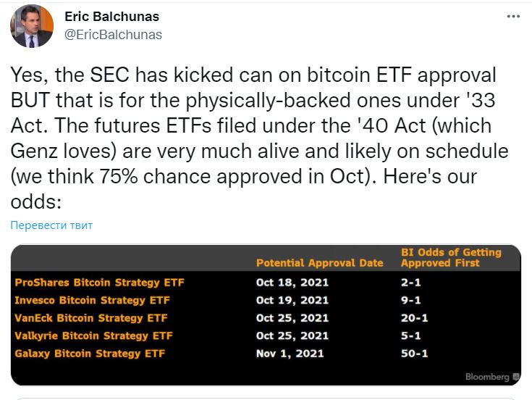Click the "Potential Approval Date" column header
This screenshot has height=400, width=532.
click(x=319, y=263)
